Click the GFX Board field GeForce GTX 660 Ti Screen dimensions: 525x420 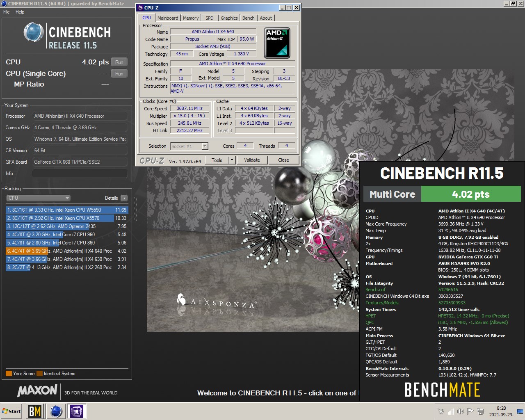[x=80, y=162]
